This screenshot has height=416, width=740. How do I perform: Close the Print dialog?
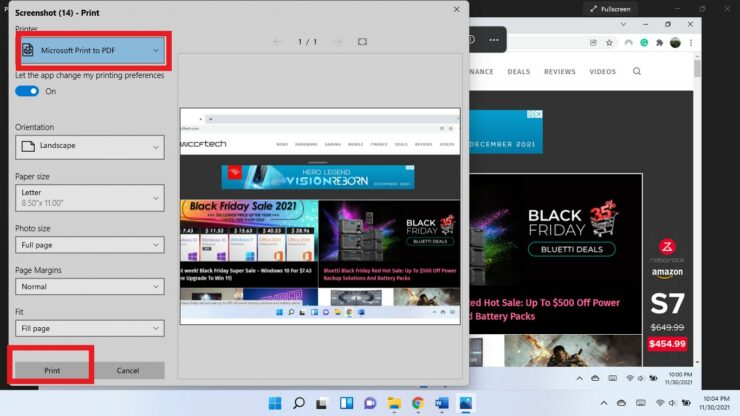click(456, 9)
